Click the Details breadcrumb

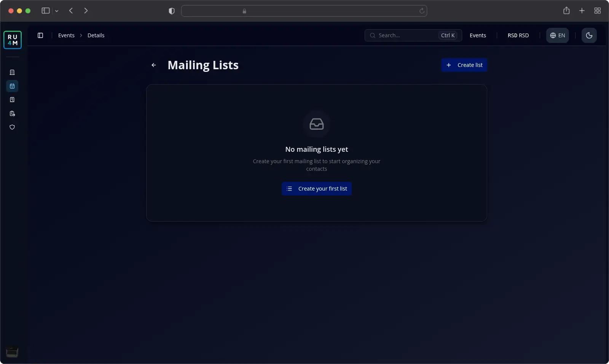tap(96, 35)
